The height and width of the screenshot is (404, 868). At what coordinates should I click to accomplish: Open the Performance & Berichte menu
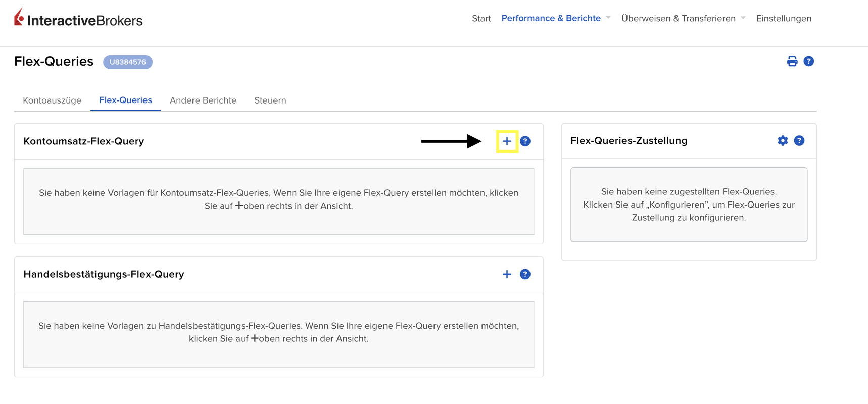(x=551, y=18)
